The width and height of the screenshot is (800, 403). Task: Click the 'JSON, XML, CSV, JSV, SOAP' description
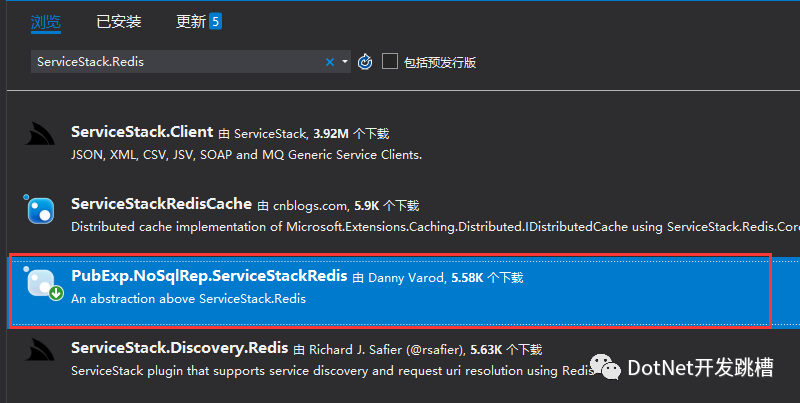pos(246,155)
